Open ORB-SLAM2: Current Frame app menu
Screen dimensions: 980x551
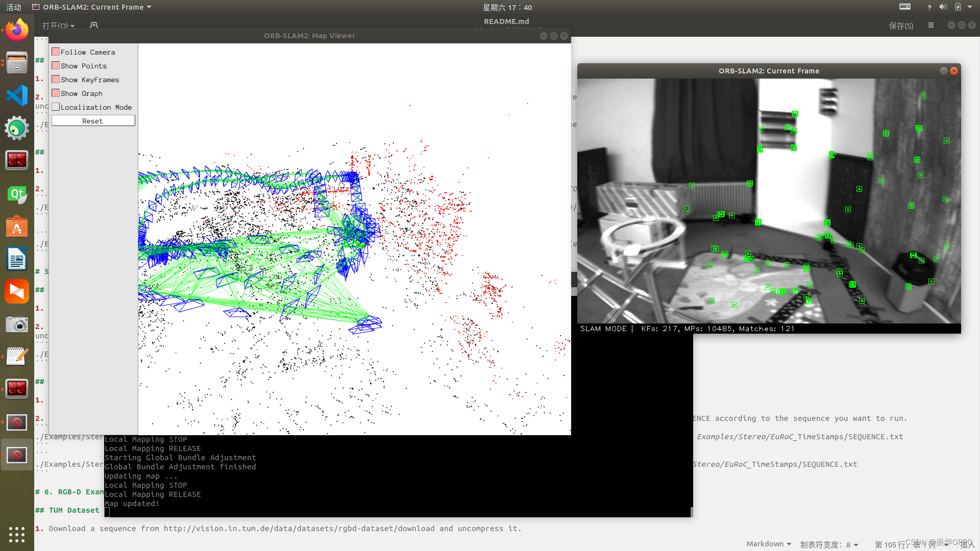[92, 7]
